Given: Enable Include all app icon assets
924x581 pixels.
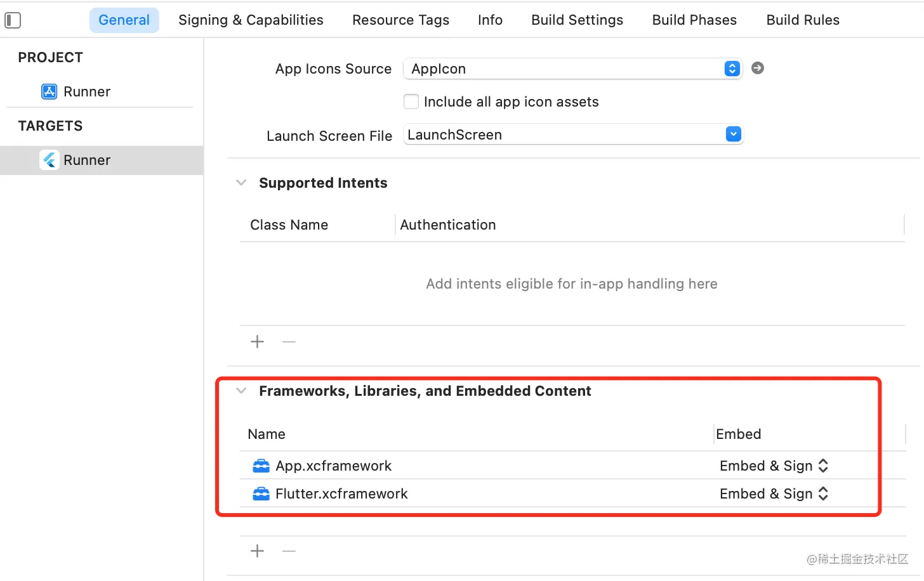Looking at the screenshot, I should point(411,101).
